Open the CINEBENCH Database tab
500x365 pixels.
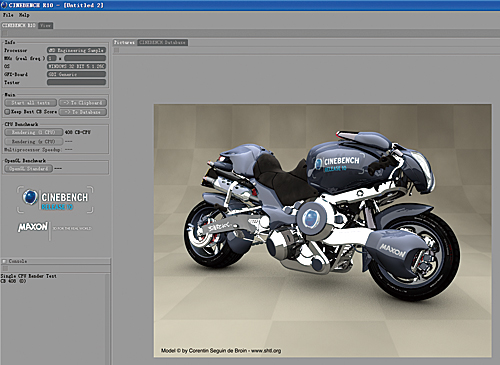162,42
